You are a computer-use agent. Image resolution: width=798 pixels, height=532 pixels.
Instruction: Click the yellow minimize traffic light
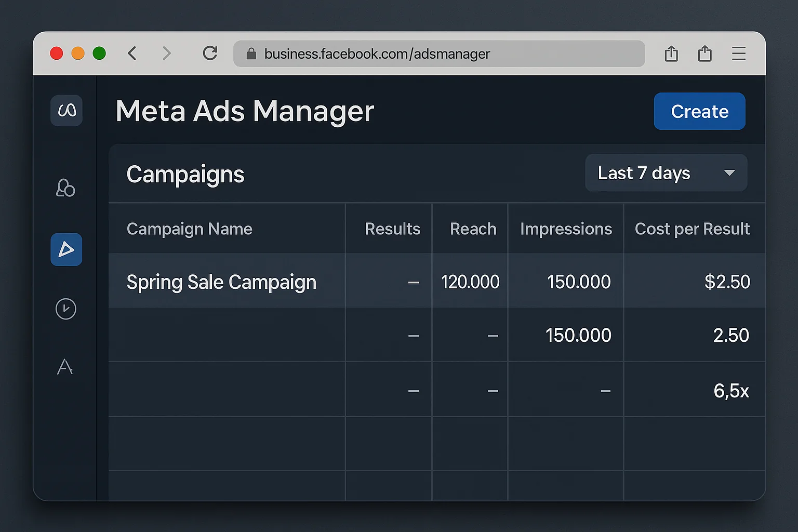pos(78,53)
